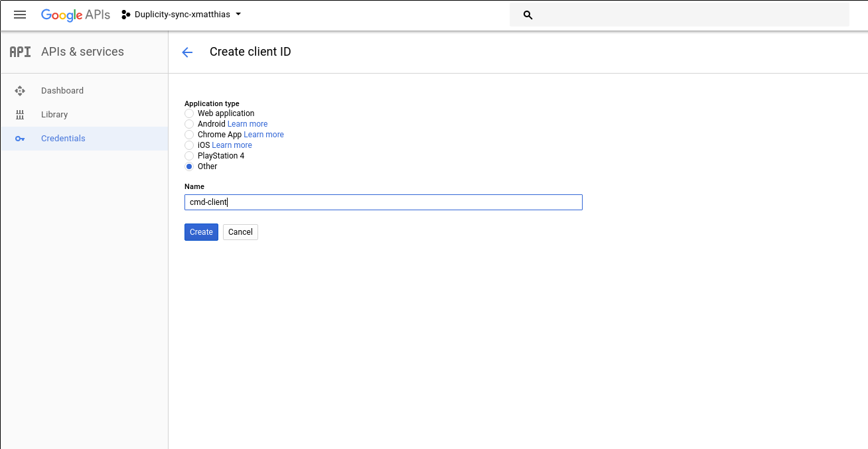Image resolution: width=868 pixels, height=449 pixels.
Task: Click the Credentials key icon
Action: [x=20, y=139]
